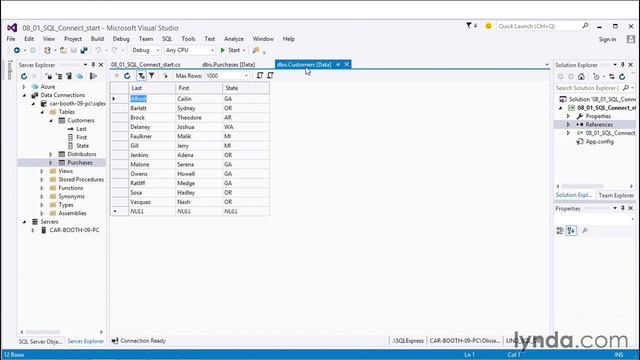Click the State column header
640x360 pixels.
[246, 88]
